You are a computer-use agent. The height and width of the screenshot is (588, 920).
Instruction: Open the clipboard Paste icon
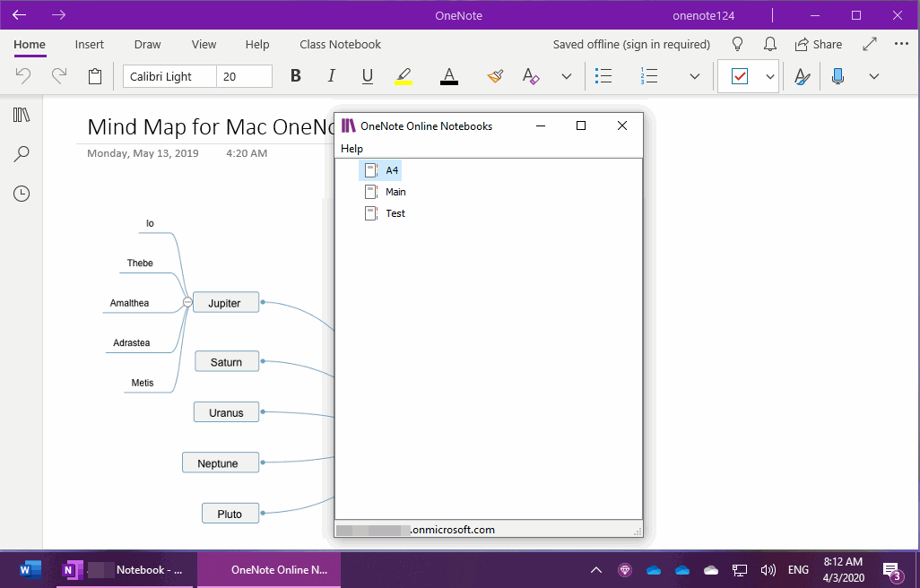pos(95,76)
